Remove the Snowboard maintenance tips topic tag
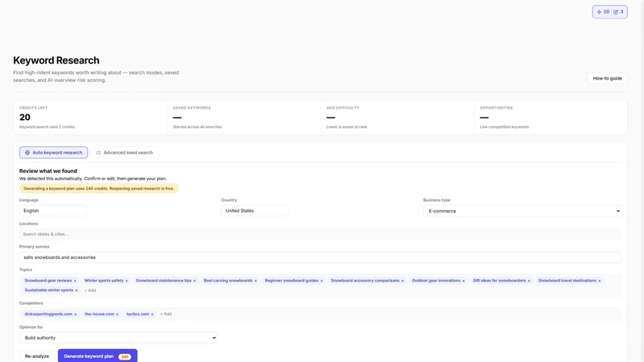 195,281
